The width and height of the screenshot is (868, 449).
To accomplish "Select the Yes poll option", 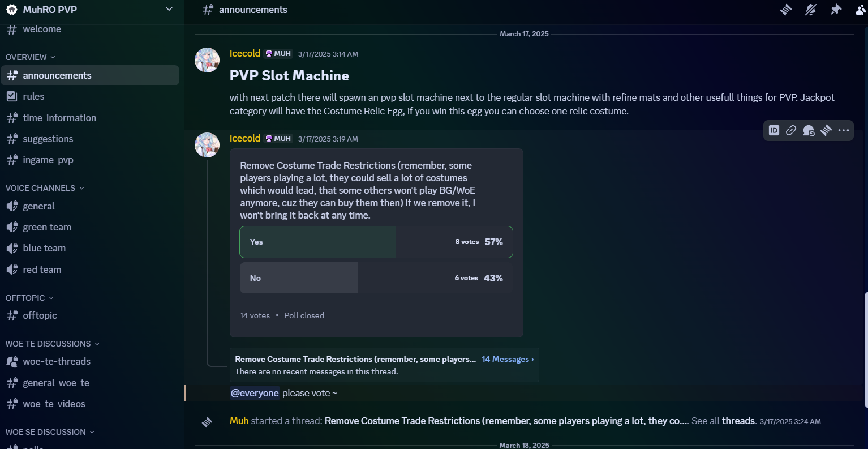I will 376,242.
